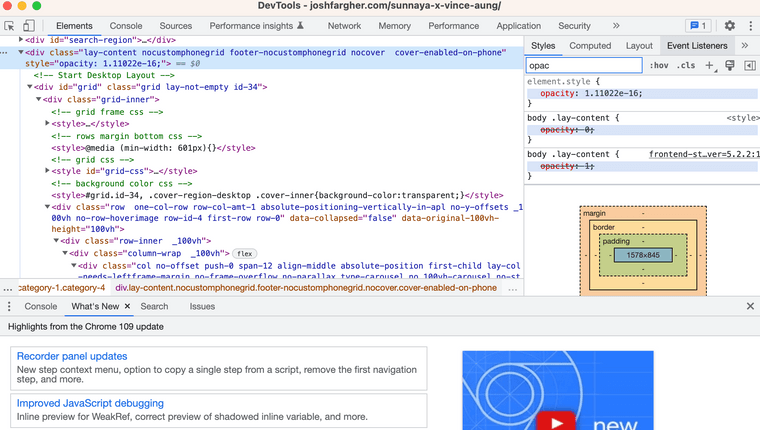Toggle the .cls element classes panel
The width and height of the screenshot is (760, 430).
[685, 65]
